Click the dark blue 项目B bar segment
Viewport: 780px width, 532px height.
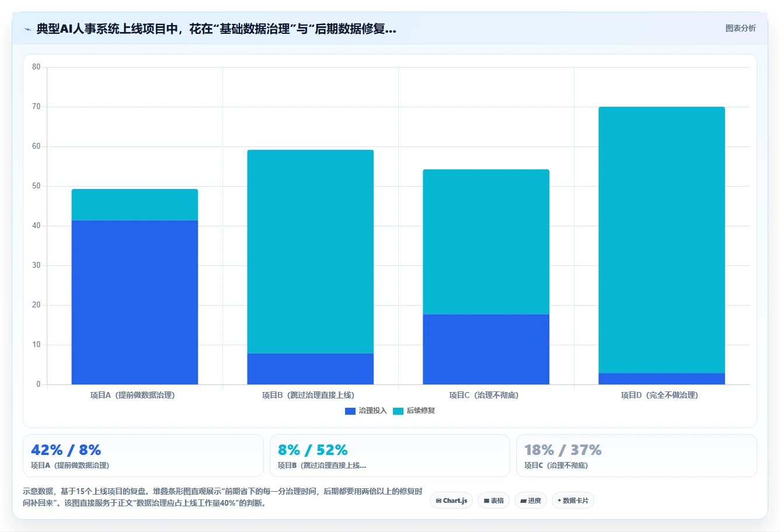pos(311,369)
